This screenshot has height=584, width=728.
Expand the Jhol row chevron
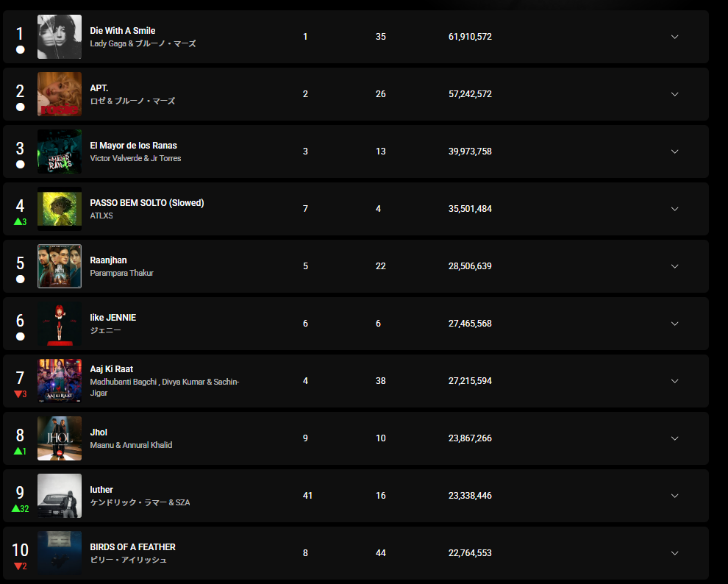tap(674, 438)
